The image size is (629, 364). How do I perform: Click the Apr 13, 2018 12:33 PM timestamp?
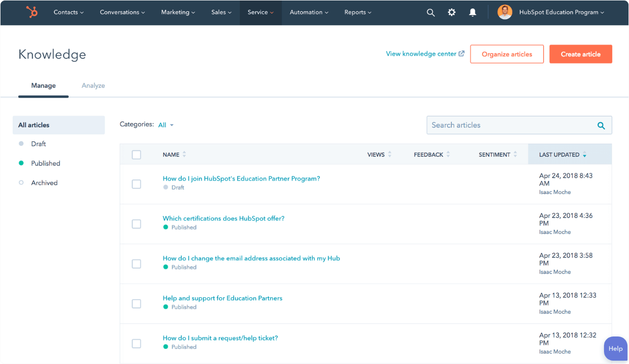(568, 299)
